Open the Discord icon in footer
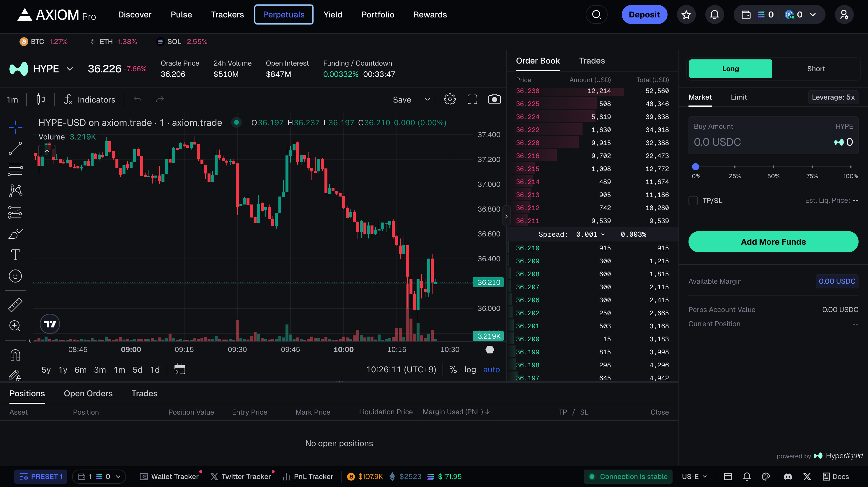Screen dimensions: 868x487 pyautogui.click(x=787, y=476)
